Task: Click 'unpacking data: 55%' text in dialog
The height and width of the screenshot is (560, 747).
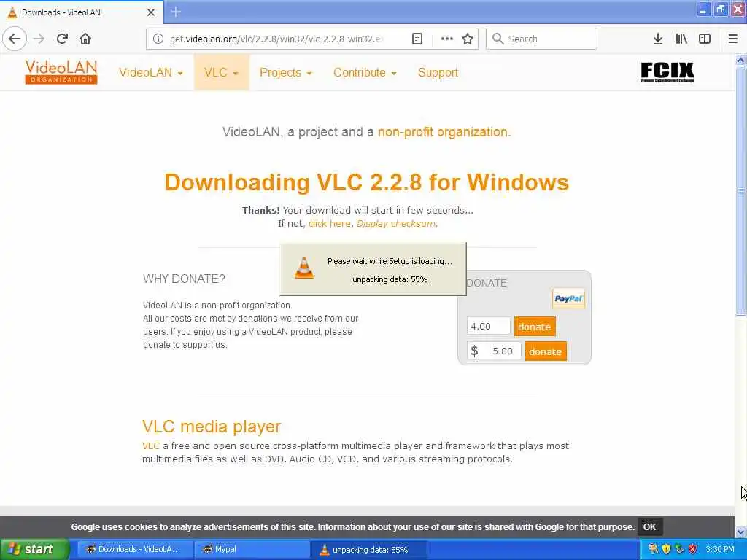Action: point(390,279)
